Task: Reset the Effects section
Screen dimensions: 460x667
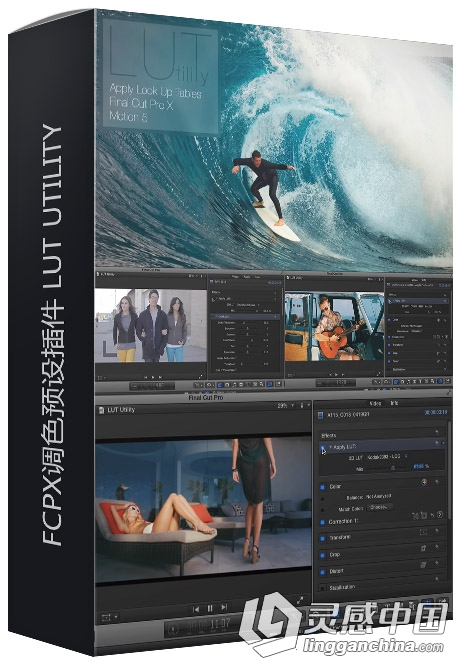Action: [437, 433]
